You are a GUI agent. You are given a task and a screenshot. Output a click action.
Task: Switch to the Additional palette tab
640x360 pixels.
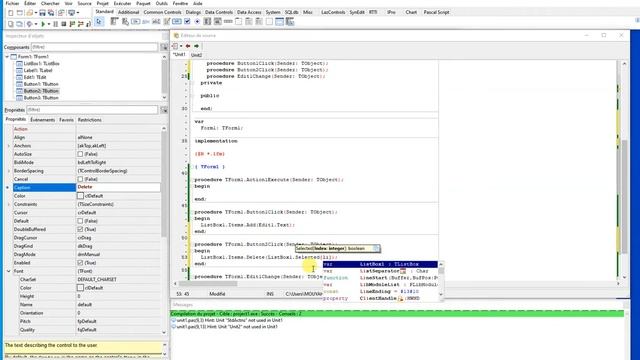(x=129, y=12)
